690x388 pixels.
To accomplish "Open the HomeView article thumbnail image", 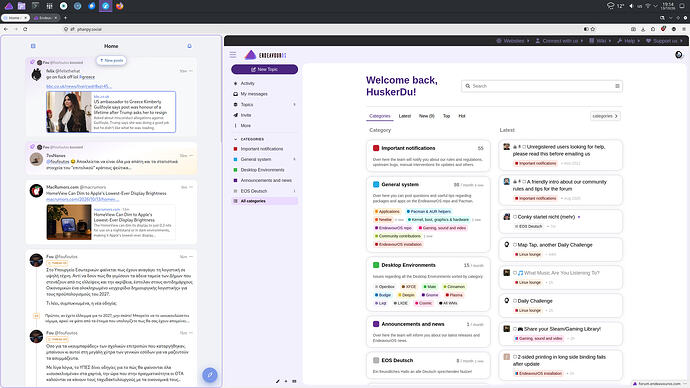I will [69, 222].
